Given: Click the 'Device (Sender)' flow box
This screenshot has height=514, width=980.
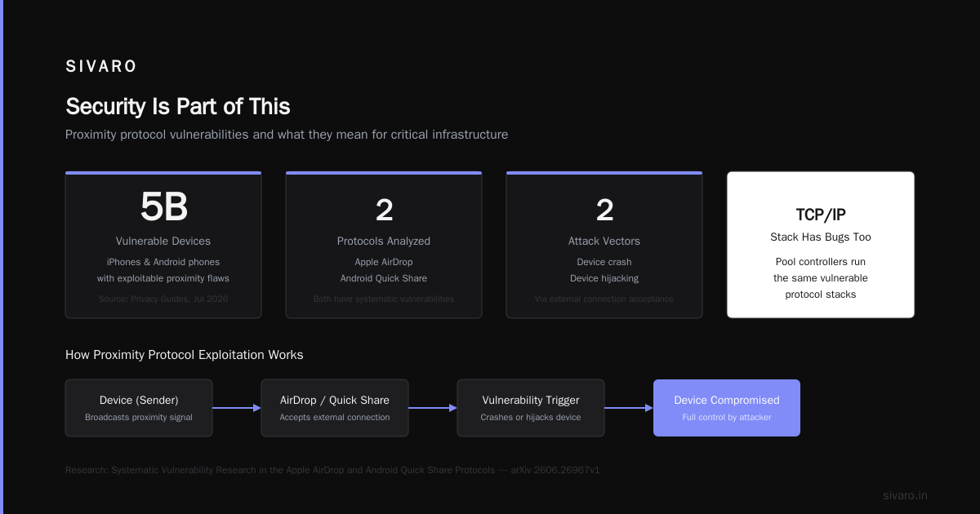Looking at the screenshot, I should point(139,408).
